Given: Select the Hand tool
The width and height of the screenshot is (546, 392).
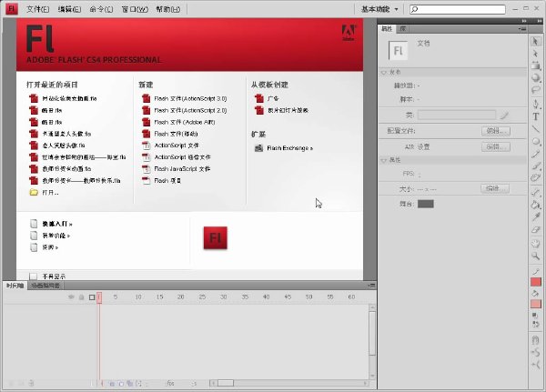Looking at the screenshot, I should 536,244.
